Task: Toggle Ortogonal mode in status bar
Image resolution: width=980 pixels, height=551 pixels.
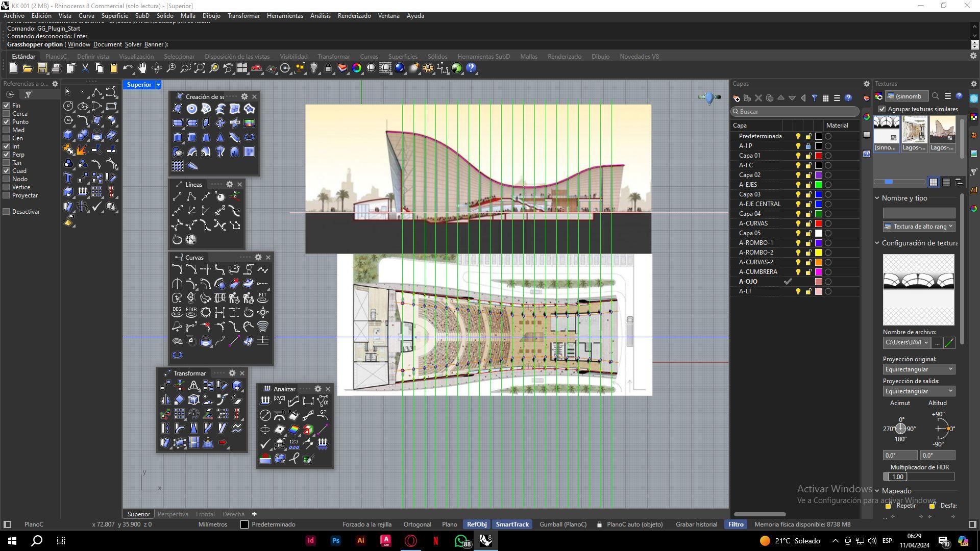Action: pos(417,524)
